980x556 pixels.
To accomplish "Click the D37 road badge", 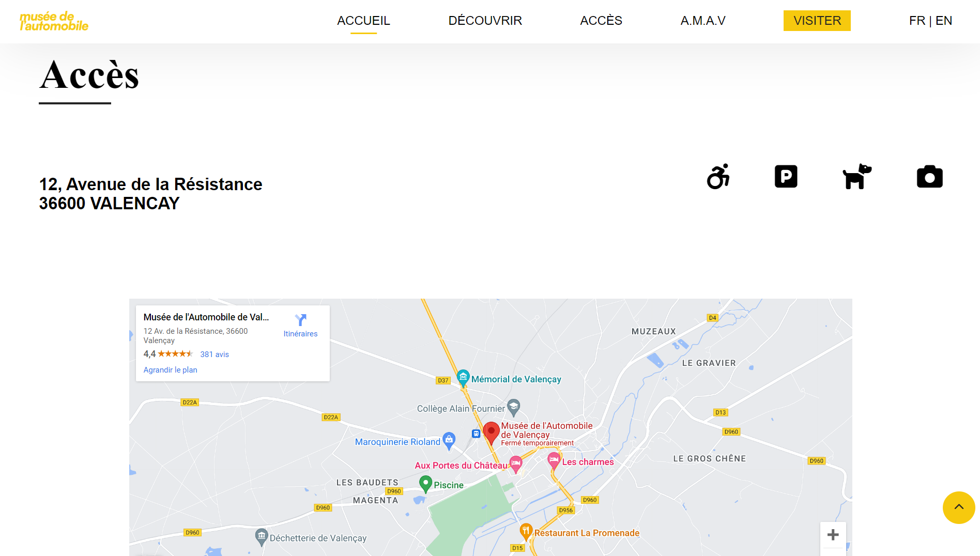I will (x=443, y=380).
